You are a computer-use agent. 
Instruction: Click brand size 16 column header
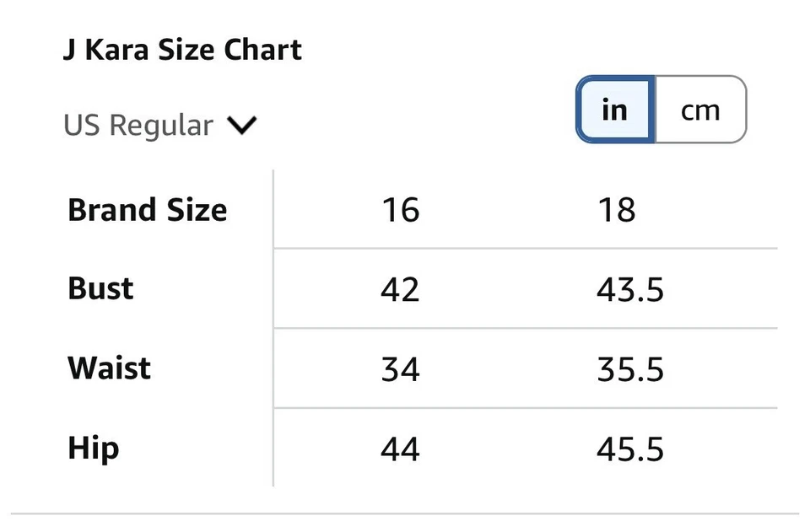(x=400, y=210)
